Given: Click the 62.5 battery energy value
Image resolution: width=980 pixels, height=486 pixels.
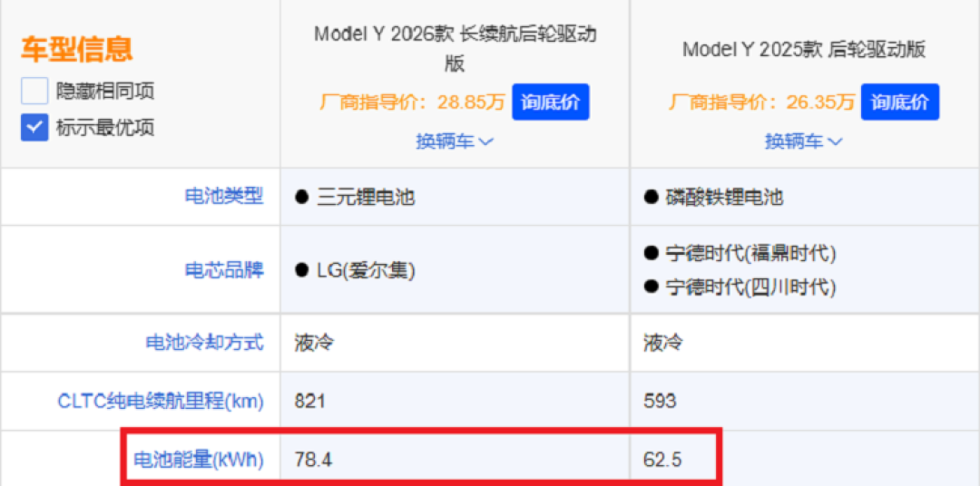Looking at the screenshot, I should pyautogui.click(x=662, y=461).
